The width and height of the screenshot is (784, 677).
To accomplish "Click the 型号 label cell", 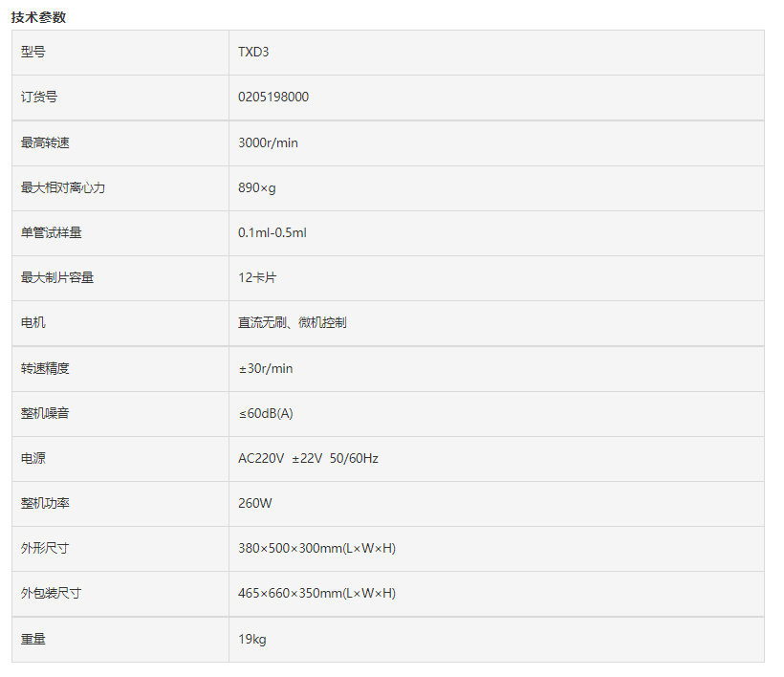I will click(x=33, y=53).
